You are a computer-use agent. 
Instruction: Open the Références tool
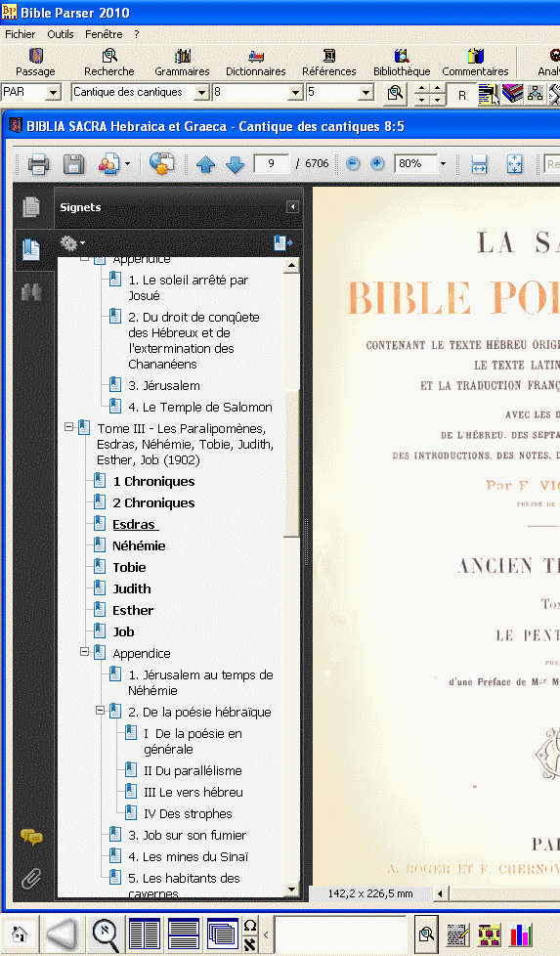tap(329, 63)
